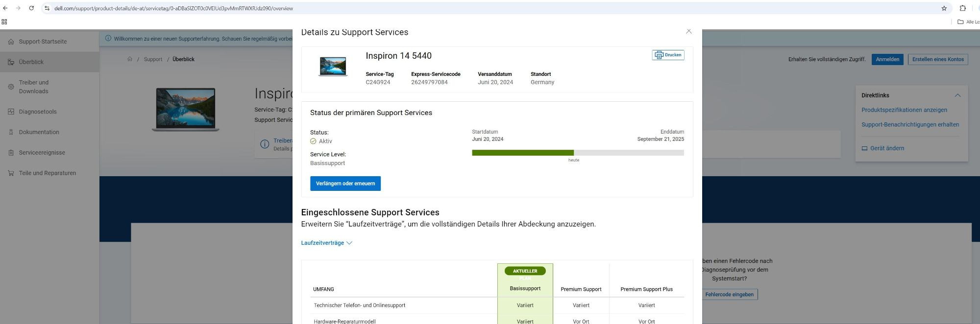The image size is (980, 324).
Task: Click the Inspiron thumbnail in the dialog
Action: (333, 66)
